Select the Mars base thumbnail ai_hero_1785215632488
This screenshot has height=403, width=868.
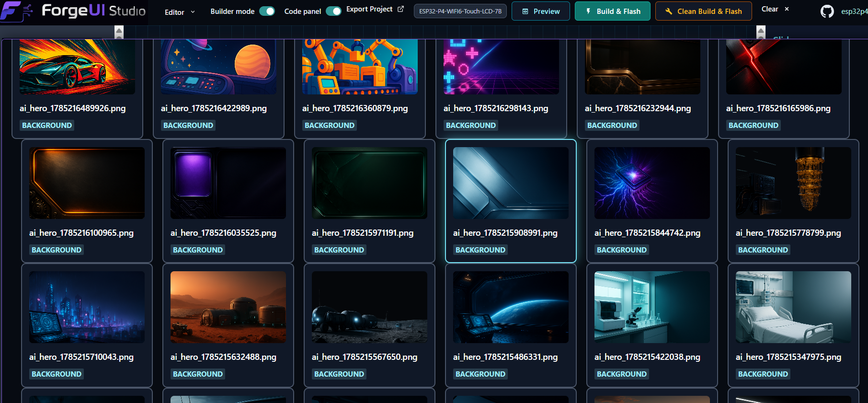point(228,307)
